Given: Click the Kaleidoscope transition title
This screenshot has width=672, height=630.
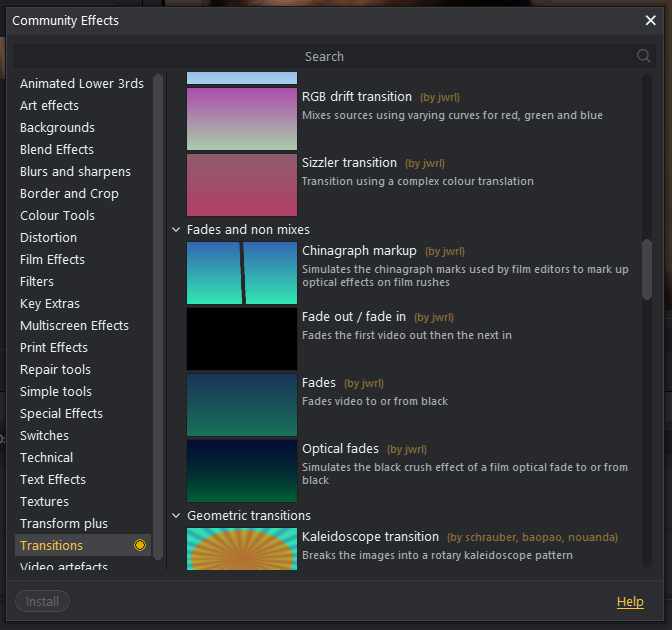Looking at the screenshot, I should tap(370, 537).
